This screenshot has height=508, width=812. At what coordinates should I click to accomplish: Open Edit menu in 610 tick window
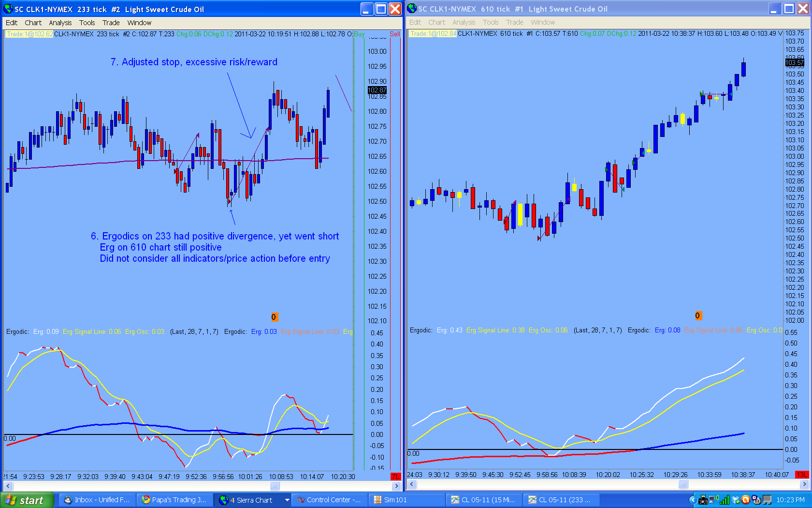[x=415, y=22]
